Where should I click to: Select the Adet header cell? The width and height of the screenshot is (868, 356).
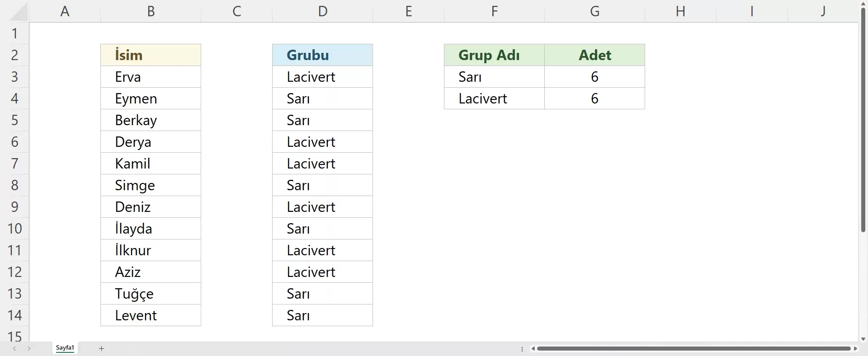coord(594,55)
